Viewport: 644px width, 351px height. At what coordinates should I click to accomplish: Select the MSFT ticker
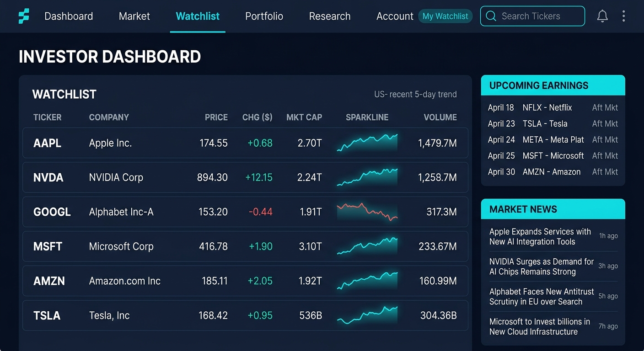48,246
